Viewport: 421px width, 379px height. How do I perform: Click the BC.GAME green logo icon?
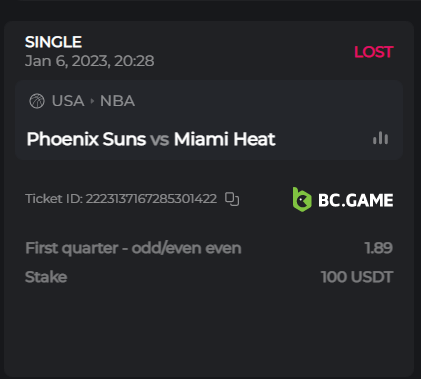pos(302,199)
